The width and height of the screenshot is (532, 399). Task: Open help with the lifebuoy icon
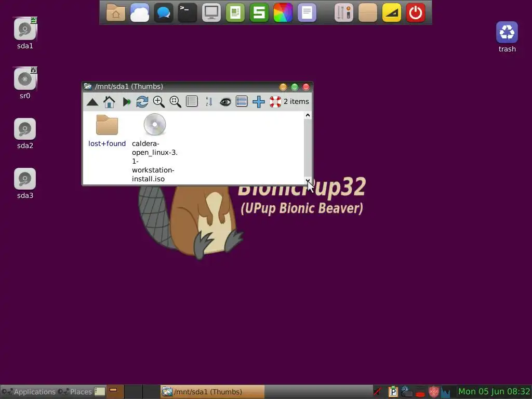click(x=275, y=102)
